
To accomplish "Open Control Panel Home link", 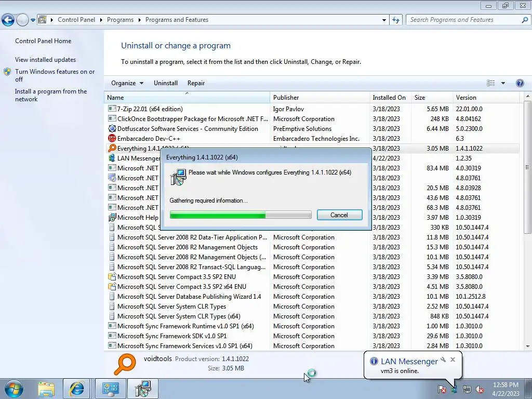I will click(43, 41).
